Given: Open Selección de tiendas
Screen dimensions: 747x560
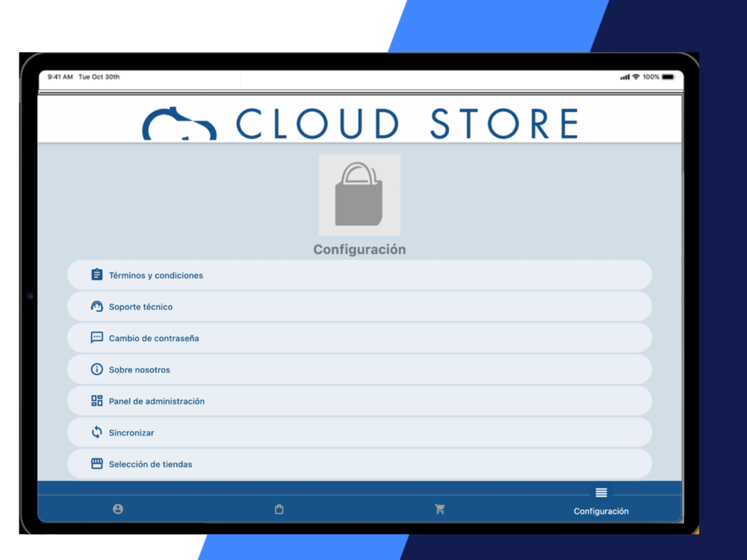Looking at the screenshot, I should 360,464.
